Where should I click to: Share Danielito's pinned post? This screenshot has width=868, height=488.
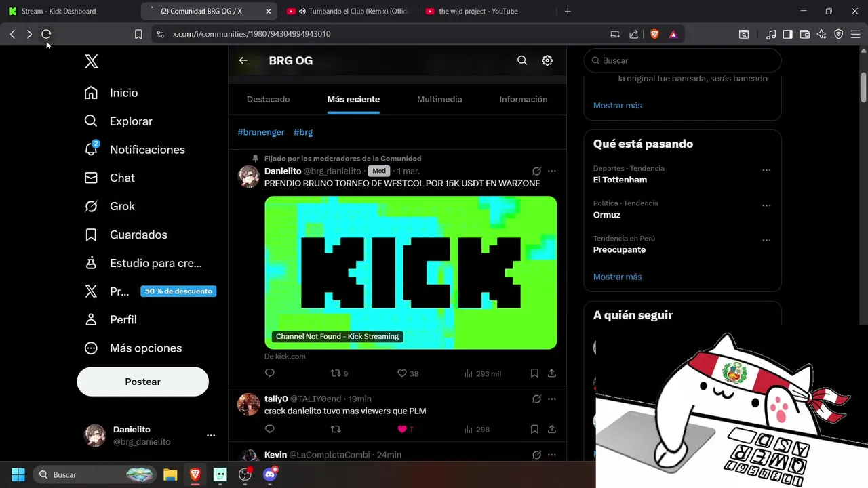click(552, 373)
